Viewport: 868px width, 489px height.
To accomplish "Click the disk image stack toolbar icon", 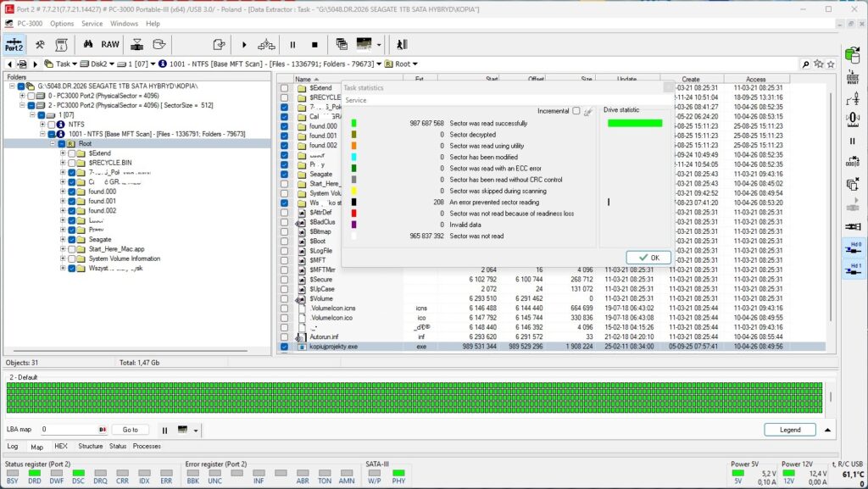I will [x=136, y=45].
